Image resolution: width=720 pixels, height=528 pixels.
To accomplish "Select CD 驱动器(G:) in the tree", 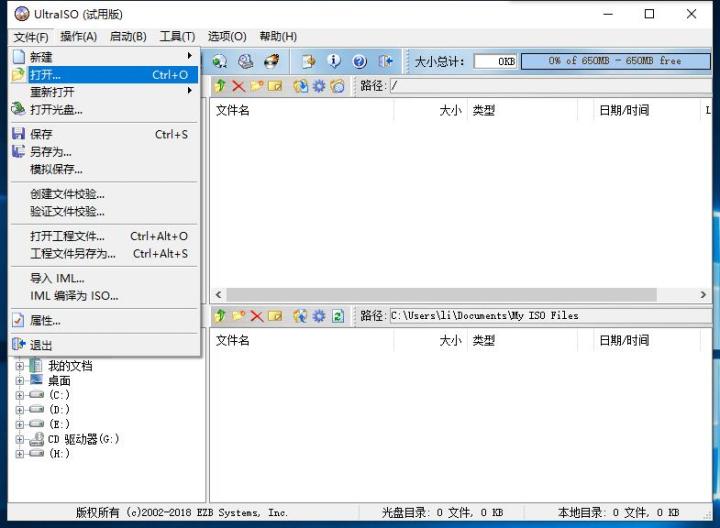I will point(83,439).
